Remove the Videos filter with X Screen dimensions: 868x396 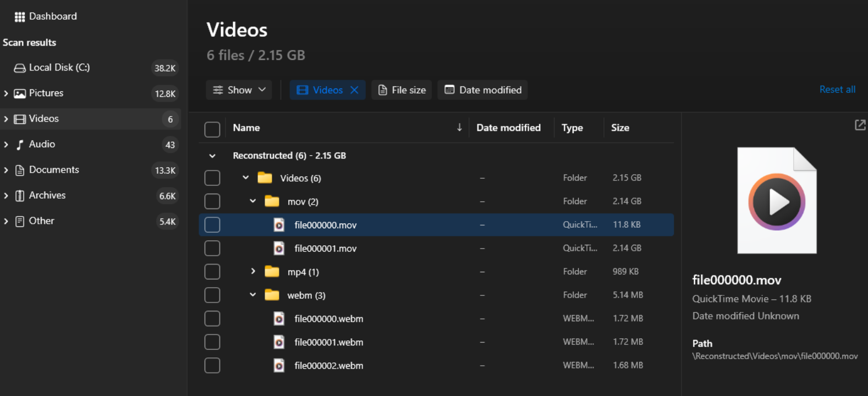tap(354, 90)
